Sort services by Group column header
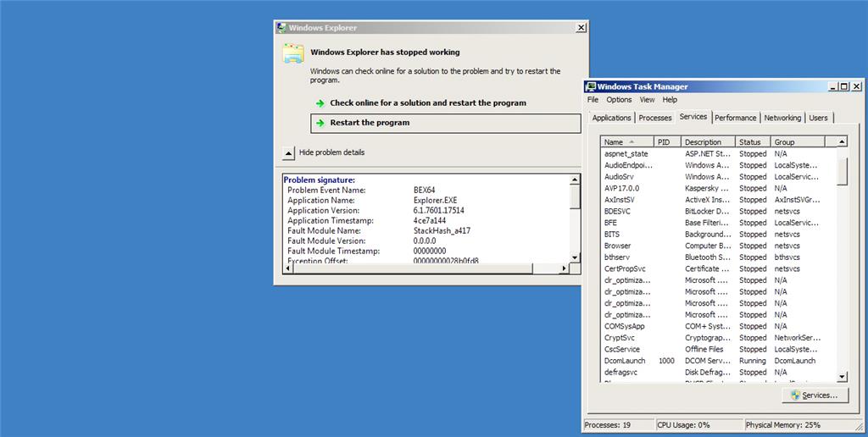 click(797, 142)
